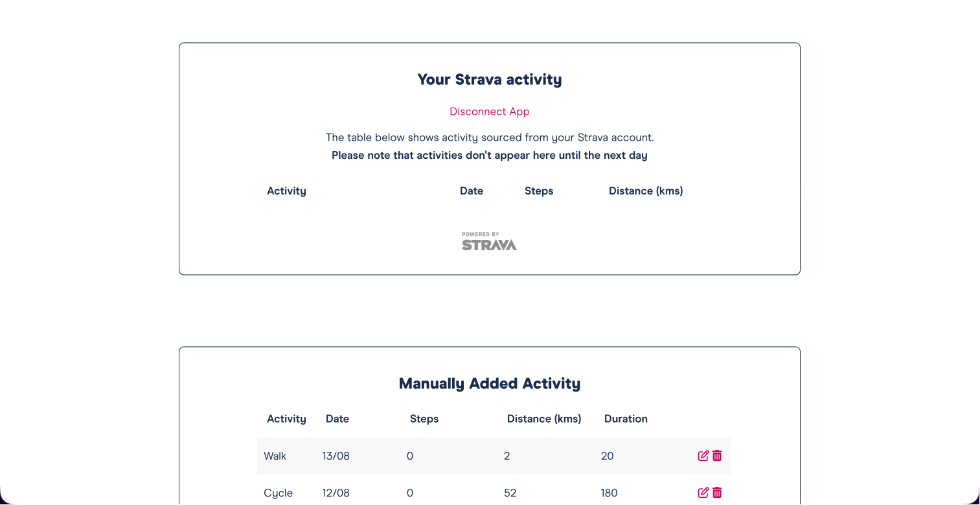
Task: Select the Walk activity row name
Action: coord(275,456)
